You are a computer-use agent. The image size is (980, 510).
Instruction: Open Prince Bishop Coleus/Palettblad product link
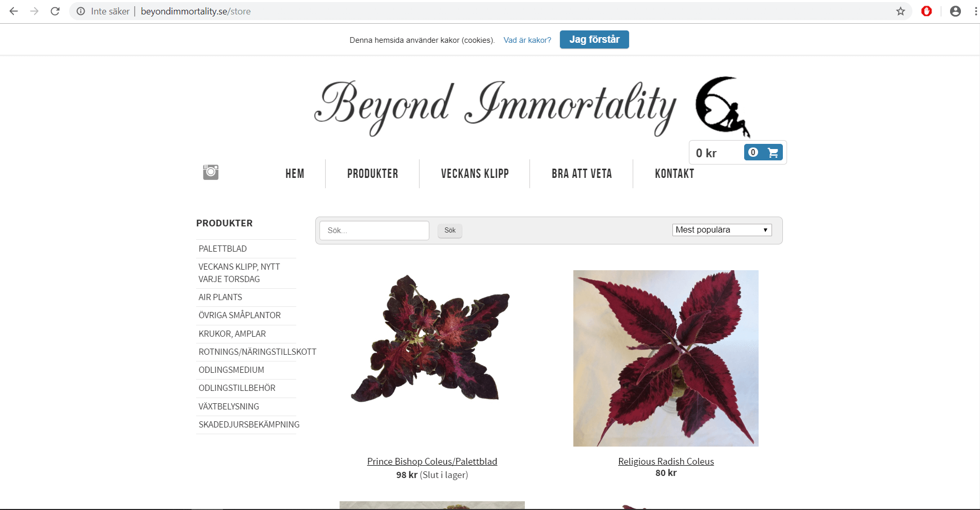coord(432,462)
